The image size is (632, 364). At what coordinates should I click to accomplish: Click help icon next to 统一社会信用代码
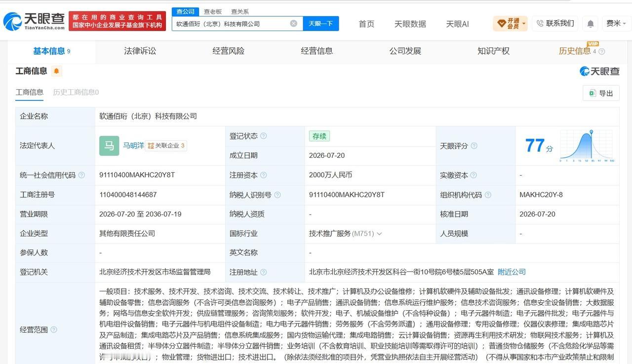(x=81, y=175)
